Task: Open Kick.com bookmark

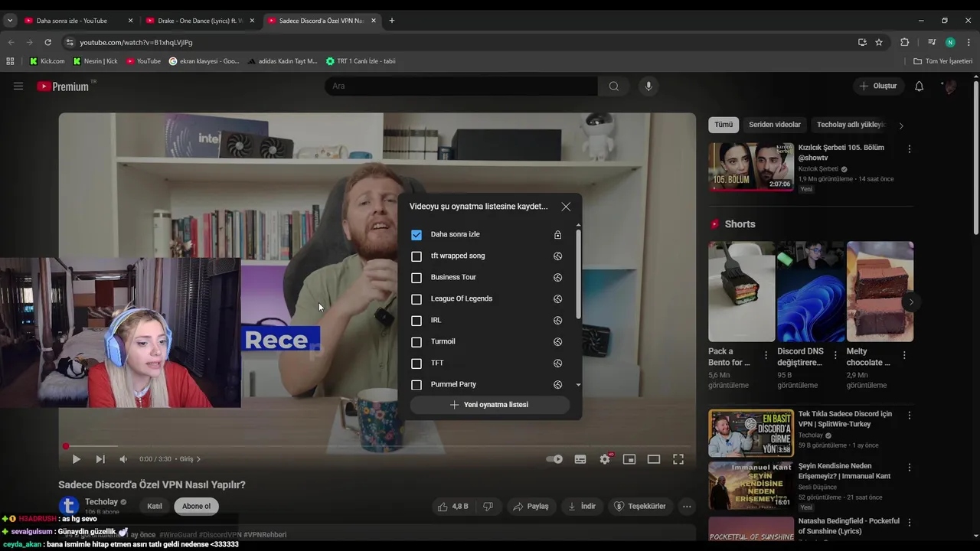Action: (x=47, y=61)
